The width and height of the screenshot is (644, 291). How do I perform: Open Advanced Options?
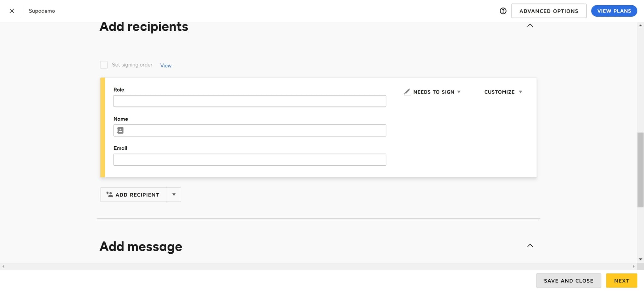tap(548, 11)
